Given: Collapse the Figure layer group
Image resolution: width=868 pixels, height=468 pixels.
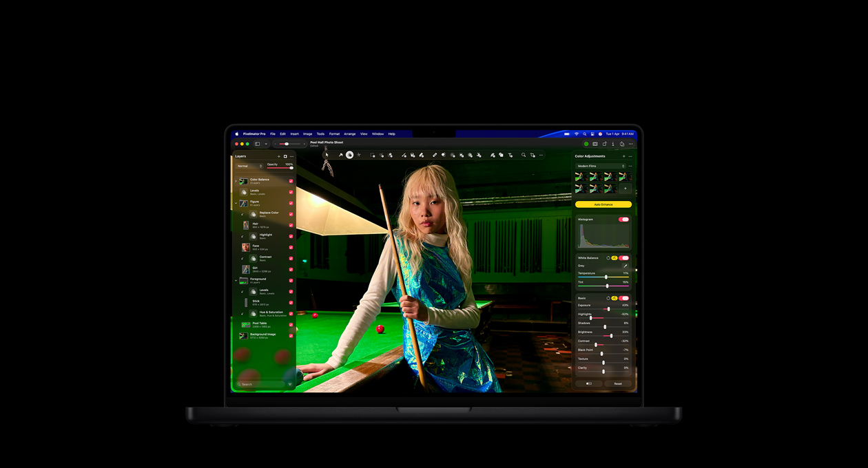Looking at the screenshot, I should 236,203.
